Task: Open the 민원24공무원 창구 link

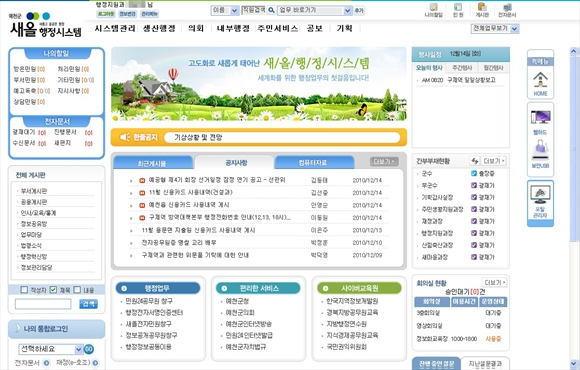Action: 149,301
